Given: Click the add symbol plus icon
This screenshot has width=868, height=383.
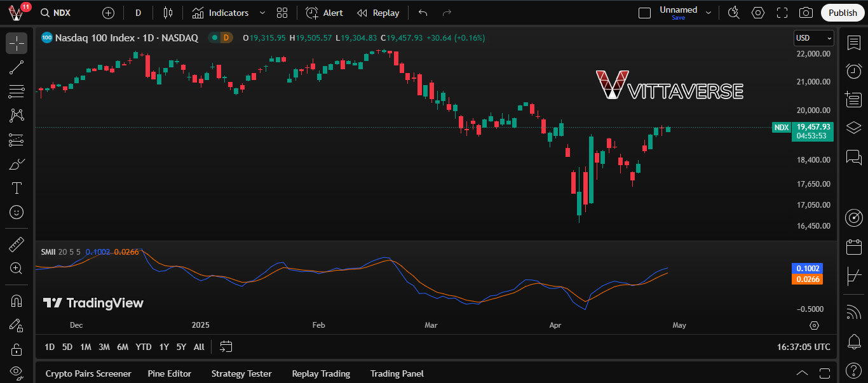Looking at the screenshot, I should (109, 13).
